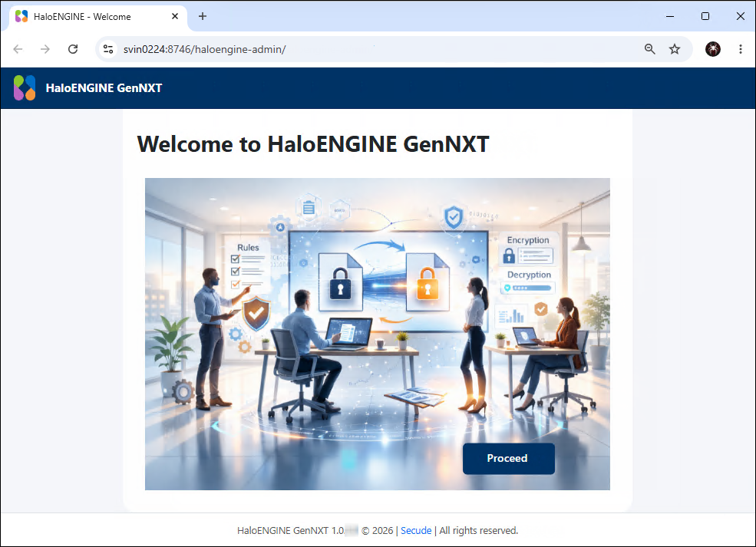
Task: Click the Welcome to HaloENGINE GenNXT heading
Action: (x=313, y=144)
